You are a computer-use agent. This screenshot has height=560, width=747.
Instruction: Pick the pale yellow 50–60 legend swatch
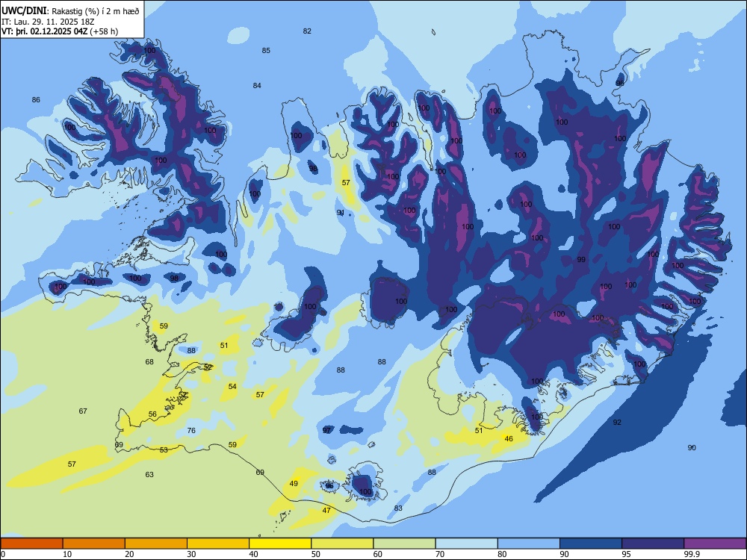pos(342,544)
